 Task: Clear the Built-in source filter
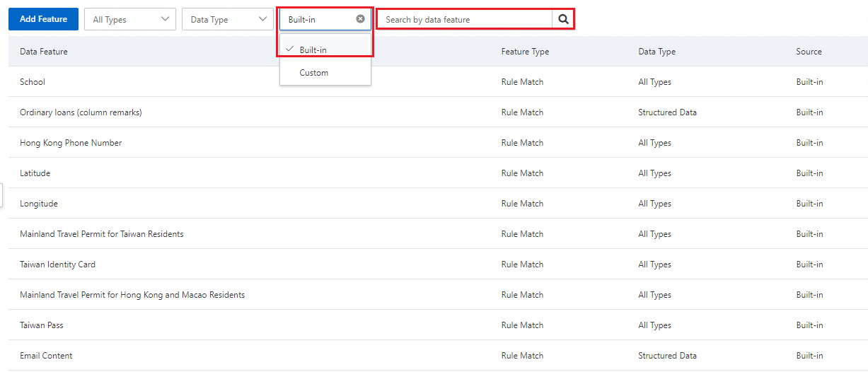pos(360,19)
